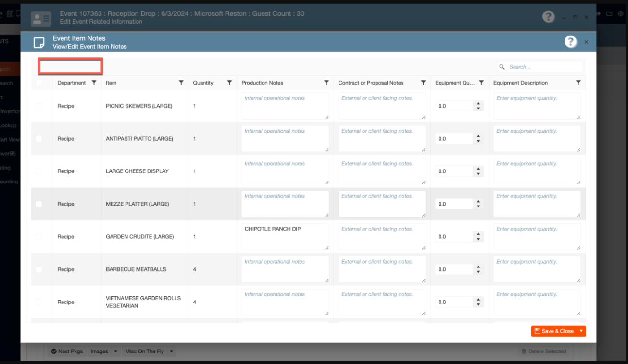Click the Quantity column filter icon
Viewport: 628px width, 364px height.
pyautogui.click(x=229, y=83)
